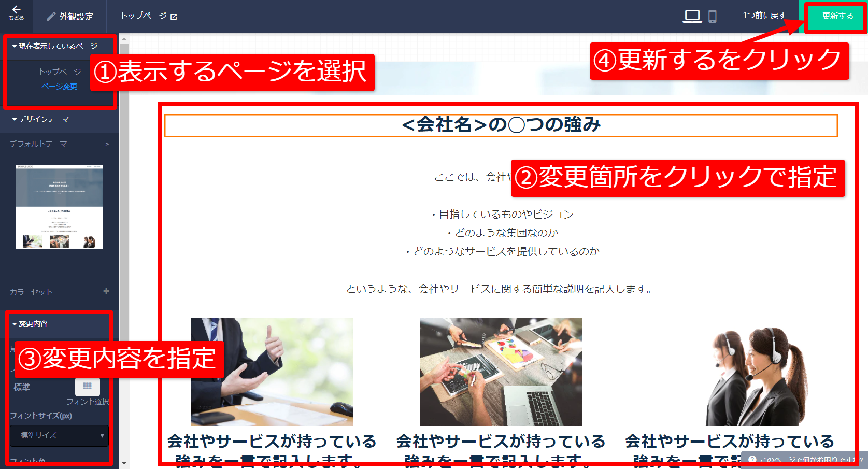Open the 標準サイズ font size dropdown
Image resolution: width=868 pixels, height=469 pixels.
(x=59, y=435)
